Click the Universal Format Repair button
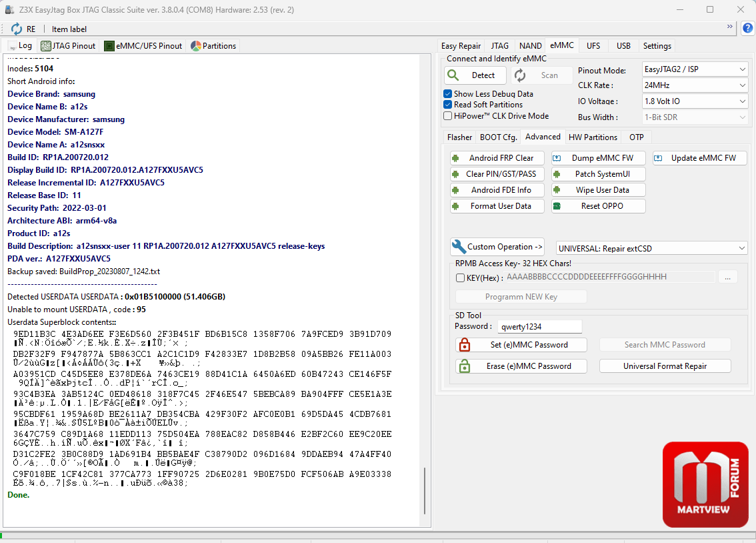 click(x=665, y=366)
